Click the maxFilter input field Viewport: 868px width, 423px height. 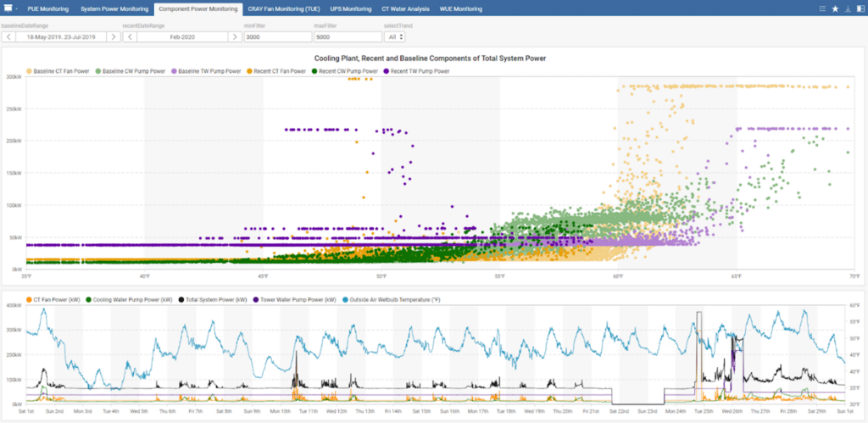348,36
